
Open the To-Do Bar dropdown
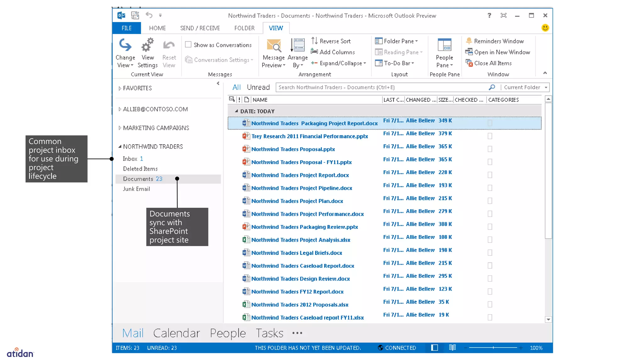point(395,63)
